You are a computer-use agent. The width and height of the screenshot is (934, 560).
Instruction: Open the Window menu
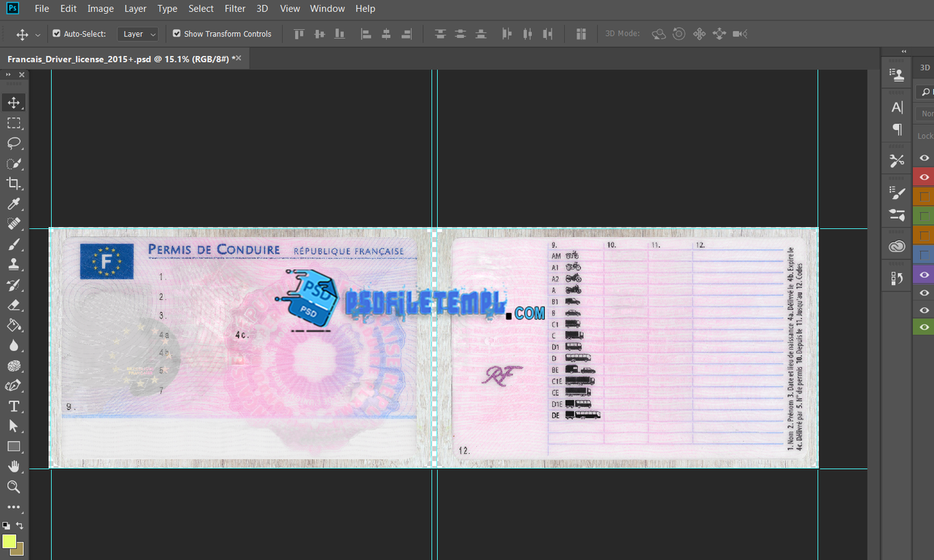(x=327, y=9)
